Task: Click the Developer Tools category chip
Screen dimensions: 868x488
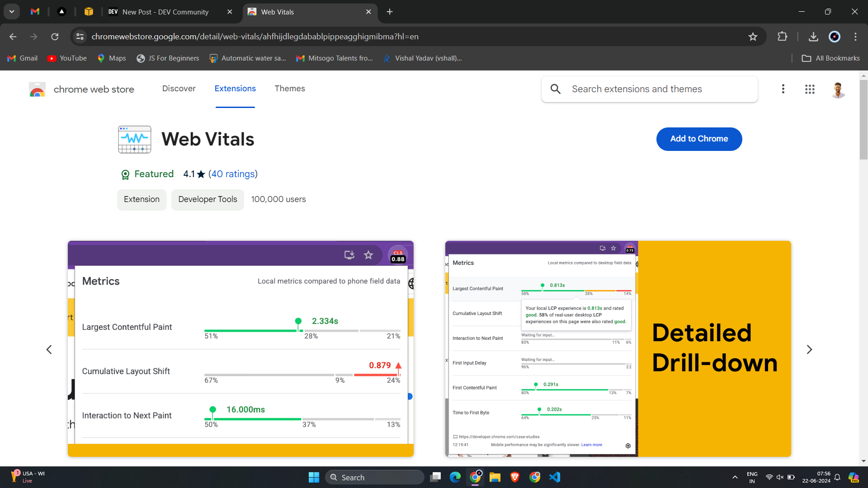Action: point(208,199)
